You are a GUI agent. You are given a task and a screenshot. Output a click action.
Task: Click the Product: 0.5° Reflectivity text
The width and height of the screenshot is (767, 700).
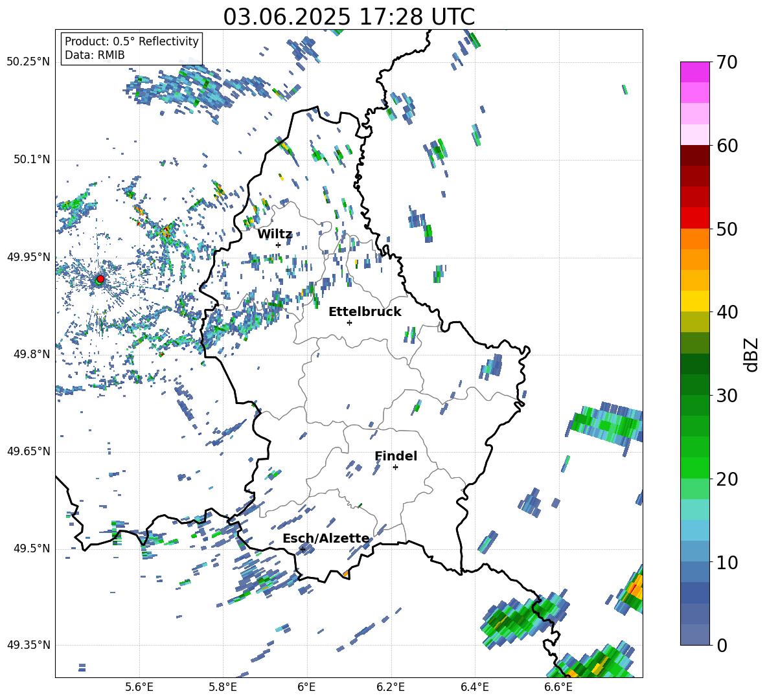(x=132, y=41)
